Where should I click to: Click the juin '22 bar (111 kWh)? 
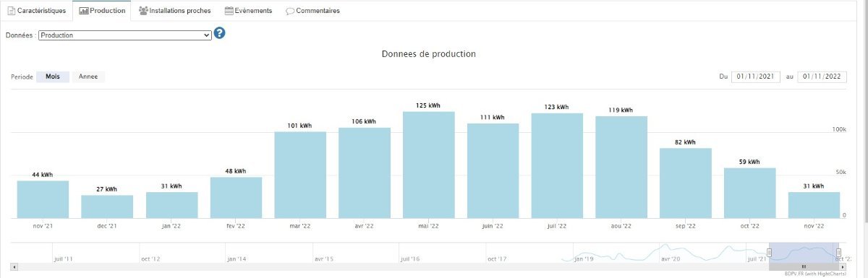(493, 170)
